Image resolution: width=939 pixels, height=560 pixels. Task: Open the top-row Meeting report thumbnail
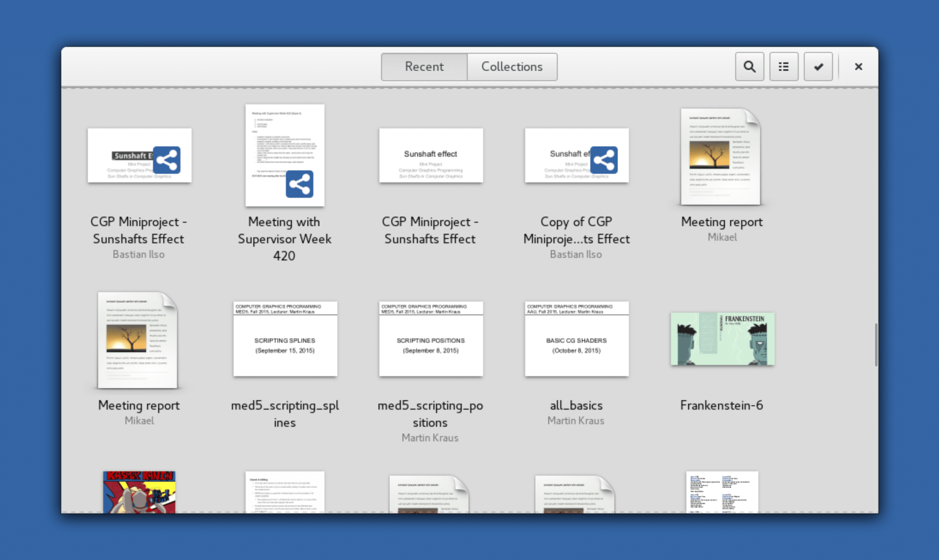point(720,157)
